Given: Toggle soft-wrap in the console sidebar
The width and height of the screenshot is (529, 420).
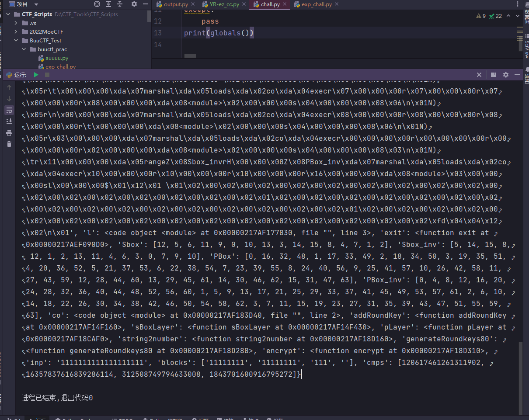Looking at the screenshot, I should [9, 110].
